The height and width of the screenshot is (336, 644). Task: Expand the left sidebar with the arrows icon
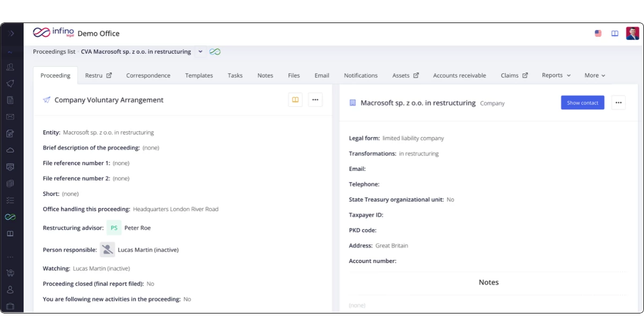tap(11, 33)
